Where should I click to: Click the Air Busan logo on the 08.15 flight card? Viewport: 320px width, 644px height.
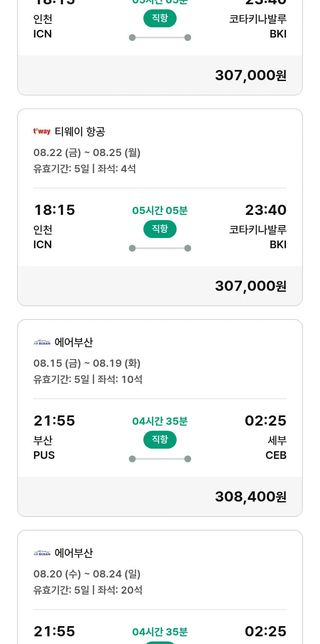[x=42, y=342]
